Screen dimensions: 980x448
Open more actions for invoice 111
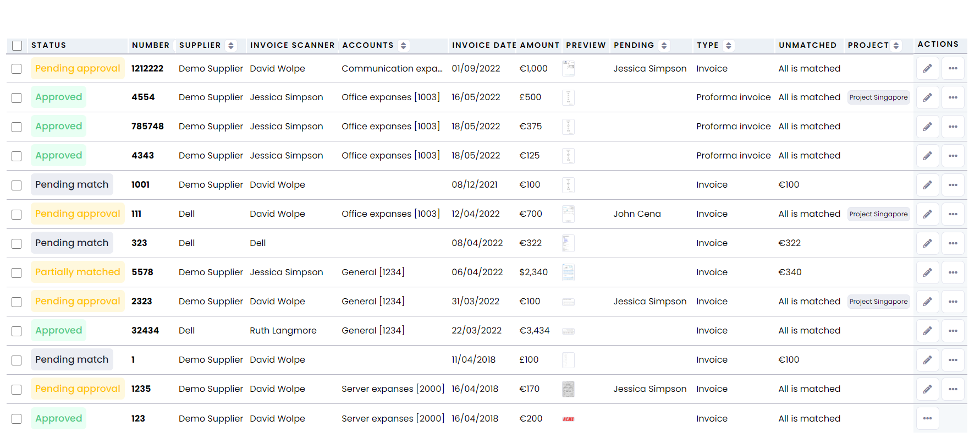953,214
